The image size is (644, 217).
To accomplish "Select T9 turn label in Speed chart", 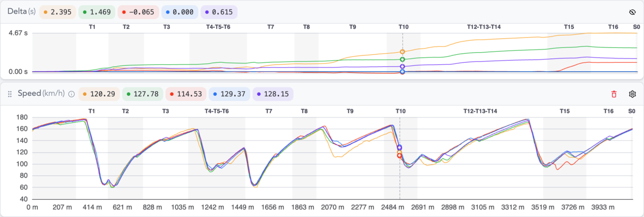I will click(x=350, y=111).
